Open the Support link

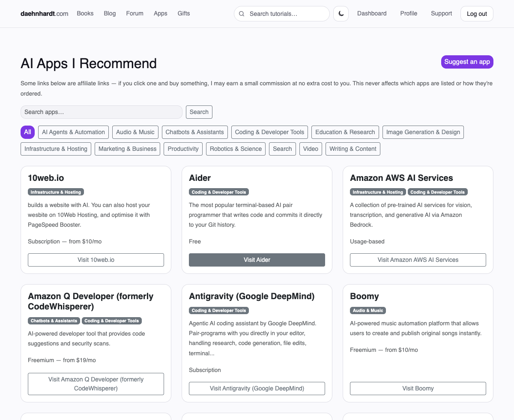tap(441, 14)
